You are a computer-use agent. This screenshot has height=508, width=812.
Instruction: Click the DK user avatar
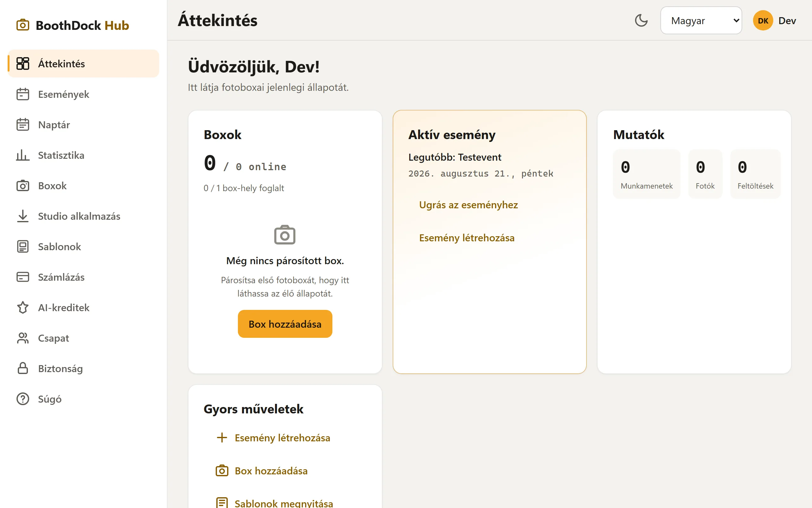(763, 21)
